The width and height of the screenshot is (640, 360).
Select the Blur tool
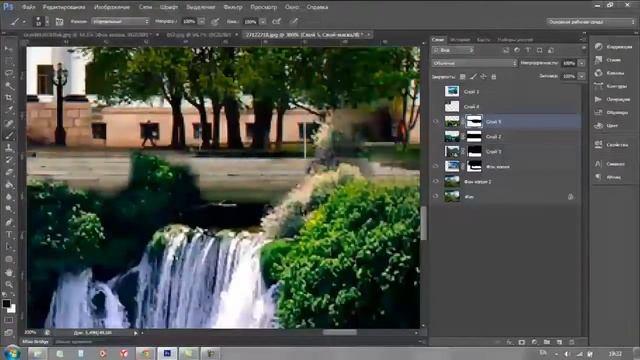tap(9, 197)
